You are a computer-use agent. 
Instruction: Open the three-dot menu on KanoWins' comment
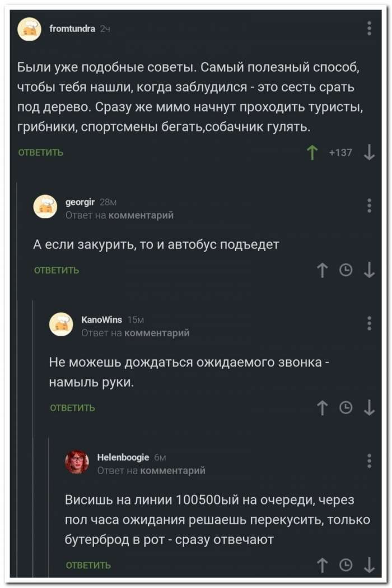click(x=369, y=323)
